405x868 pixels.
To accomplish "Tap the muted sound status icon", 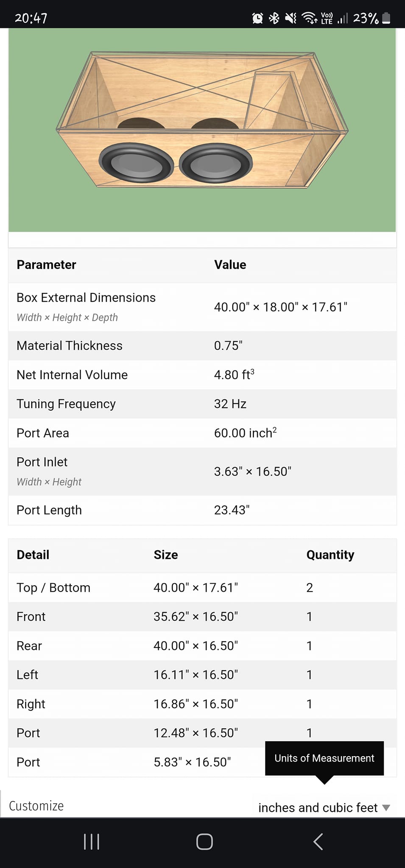I will coord(290,18).
